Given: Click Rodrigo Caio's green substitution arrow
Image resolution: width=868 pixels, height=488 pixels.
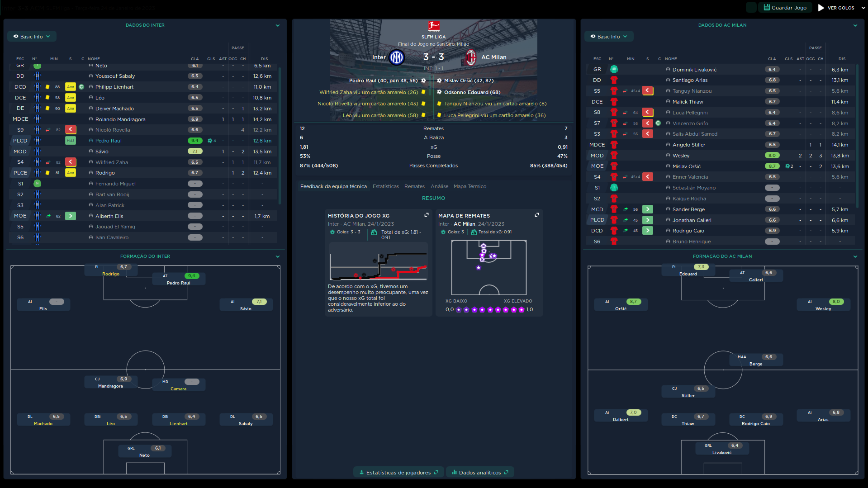Looking at the screenshot, I should pos(648,231).
